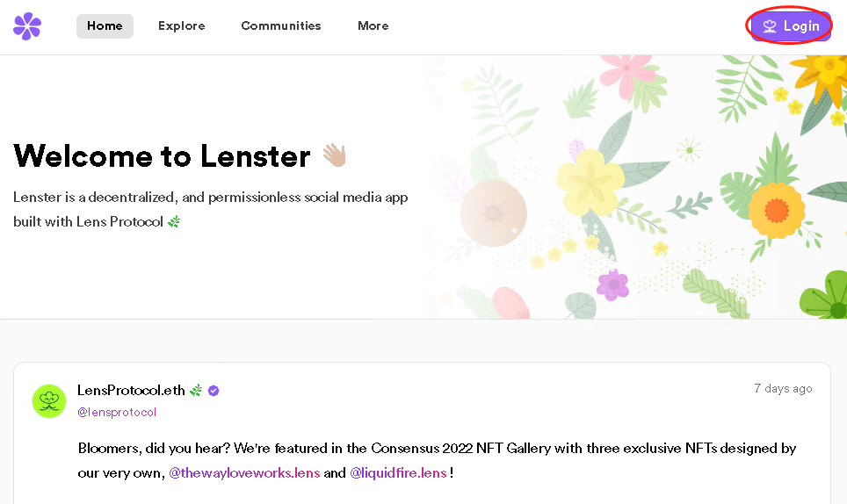This screenshot has width=847, height=504.
Task: Open the '7 days ago' post timestamp
Action: pyautogui.click(x=783, y=388)
